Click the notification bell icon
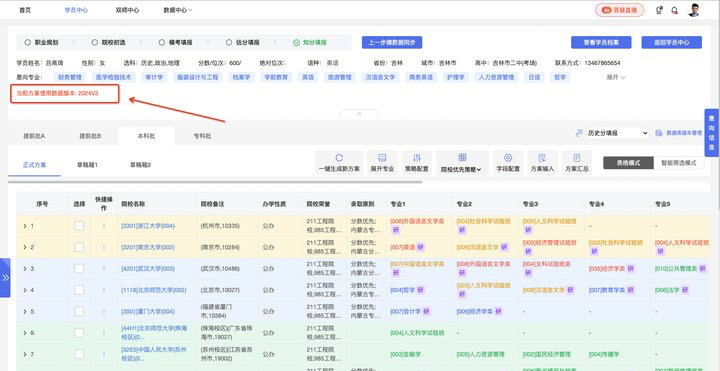The image size is (720, 371). [x=674, y=10]
